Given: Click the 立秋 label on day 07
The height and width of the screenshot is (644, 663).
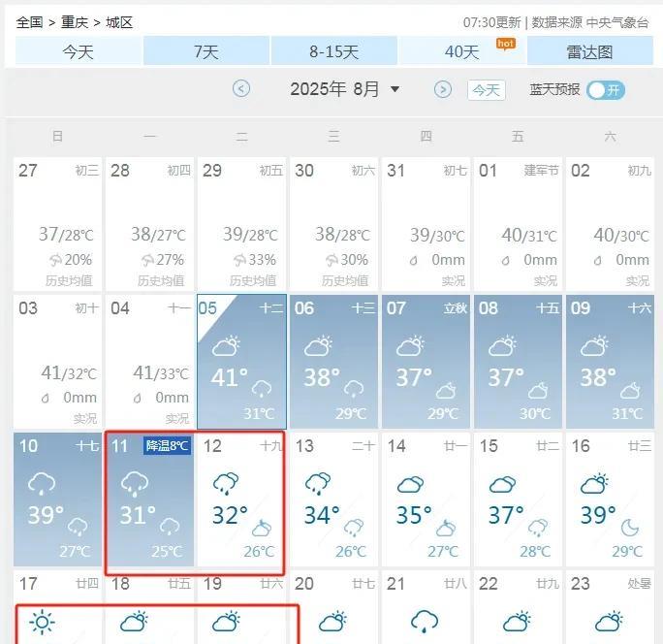Looking at the screenshot, I should tap(456, 308).
